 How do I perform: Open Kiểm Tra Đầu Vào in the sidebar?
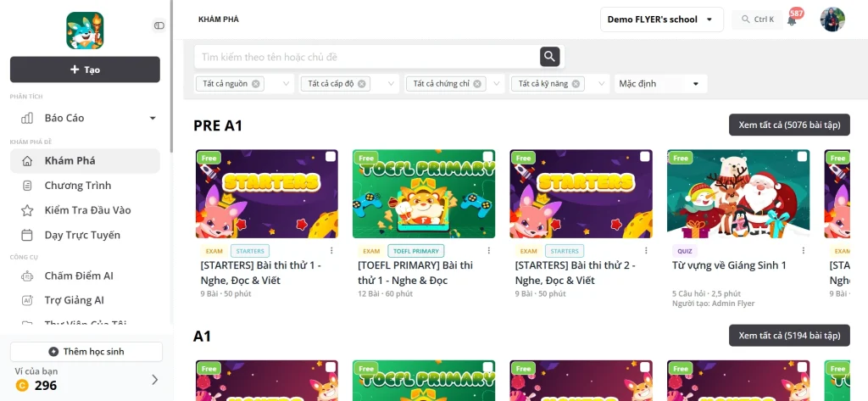(85, 210)
